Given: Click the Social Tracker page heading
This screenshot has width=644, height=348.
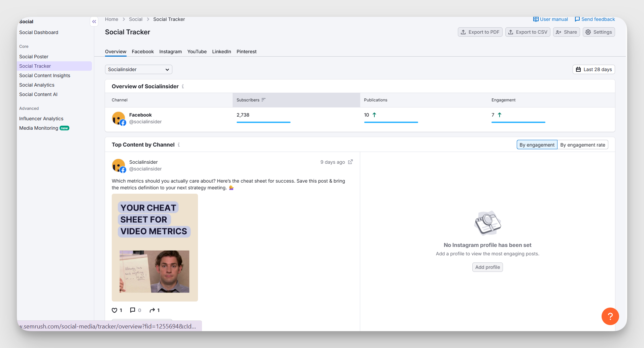Looking at the screenshot, I should 128,32.
